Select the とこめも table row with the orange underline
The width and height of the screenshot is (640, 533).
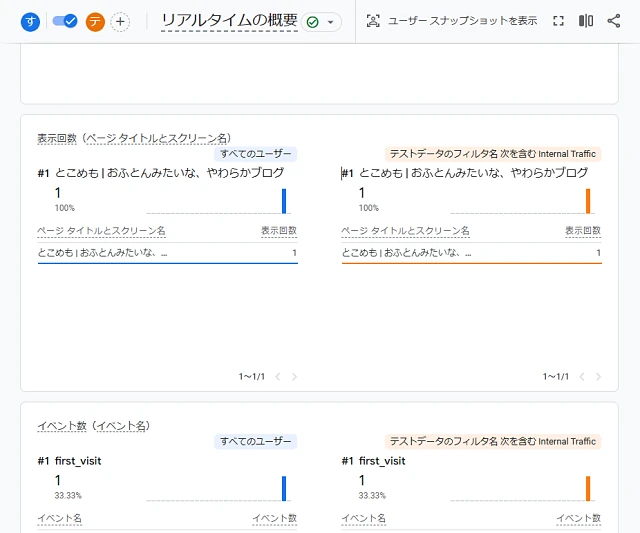click(471, 253)
